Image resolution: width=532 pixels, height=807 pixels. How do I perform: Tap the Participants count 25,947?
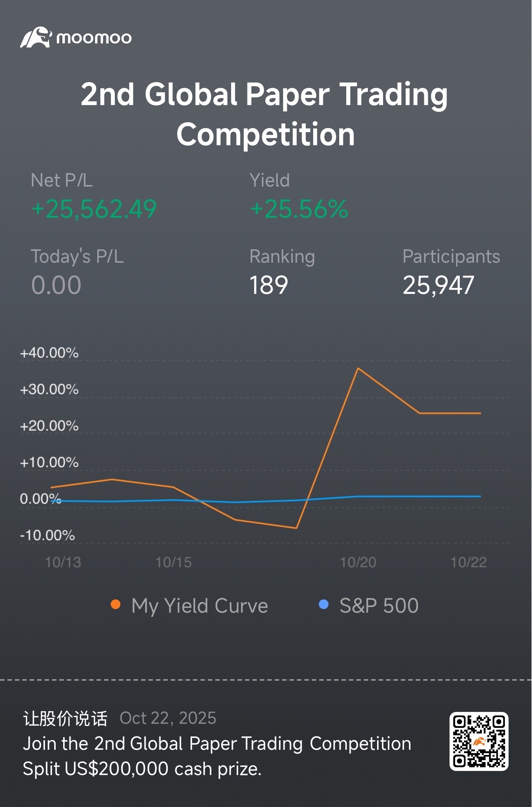pyautogui.click(x=438, y=285)
